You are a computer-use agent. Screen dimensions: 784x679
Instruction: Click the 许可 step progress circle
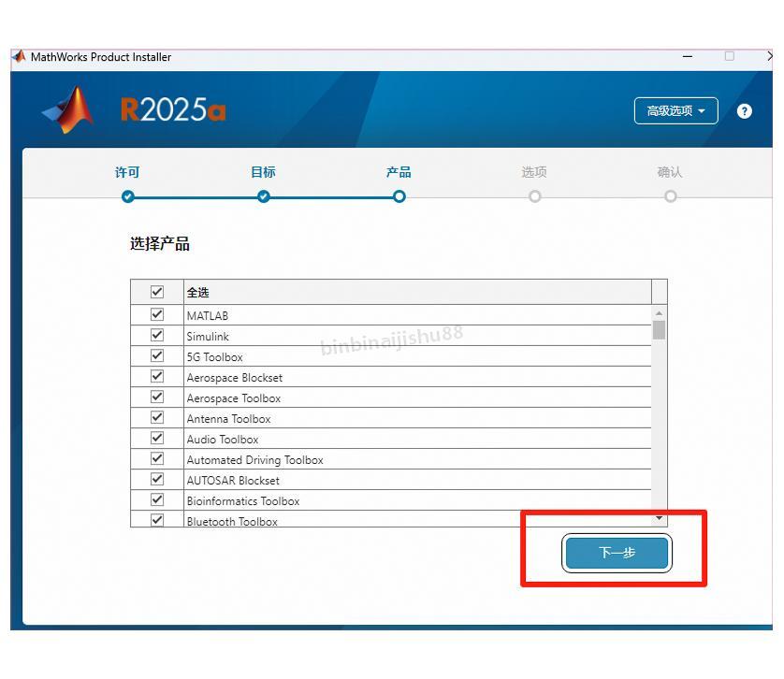click(126, 196)
